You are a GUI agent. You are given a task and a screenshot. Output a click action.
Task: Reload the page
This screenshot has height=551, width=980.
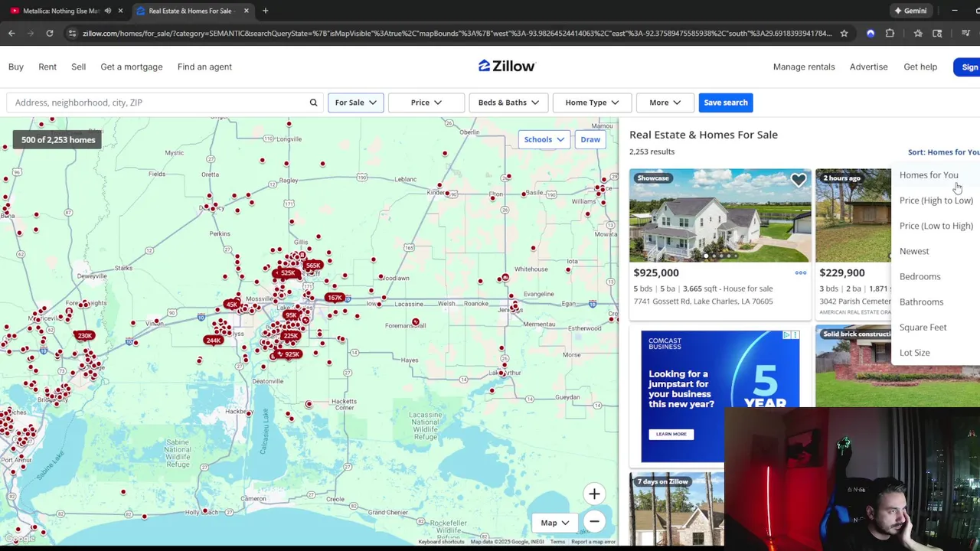pos(50,33)
